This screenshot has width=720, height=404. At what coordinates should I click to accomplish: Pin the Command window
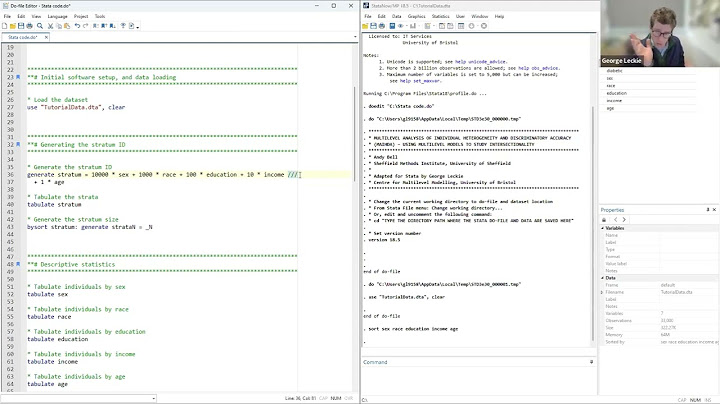click(x=591, y=362)
